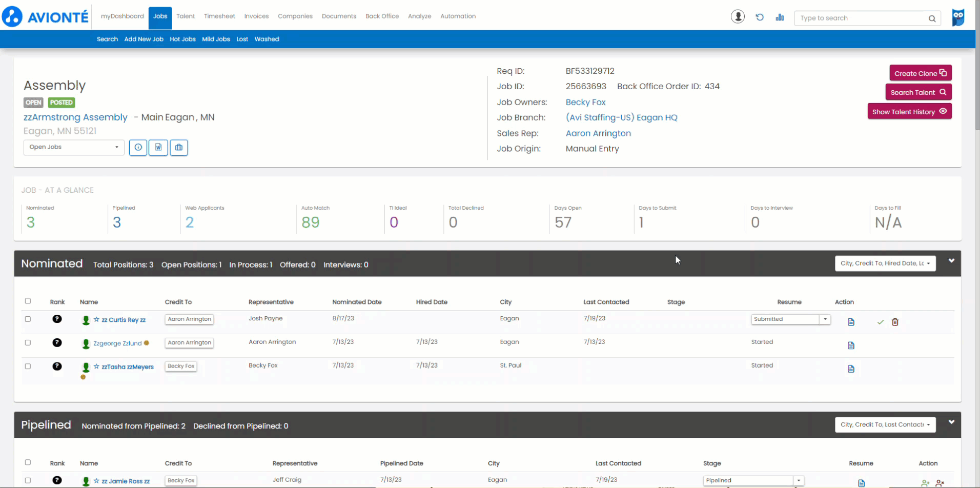Viewport: 980px width, 488px height.
Task: Select Add New Job in submenu
Action: pos(144,39)
